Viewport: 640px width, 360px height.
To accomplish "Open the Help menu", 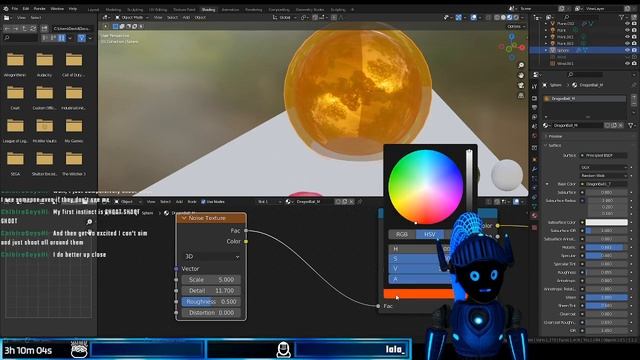I will [73, 9].
